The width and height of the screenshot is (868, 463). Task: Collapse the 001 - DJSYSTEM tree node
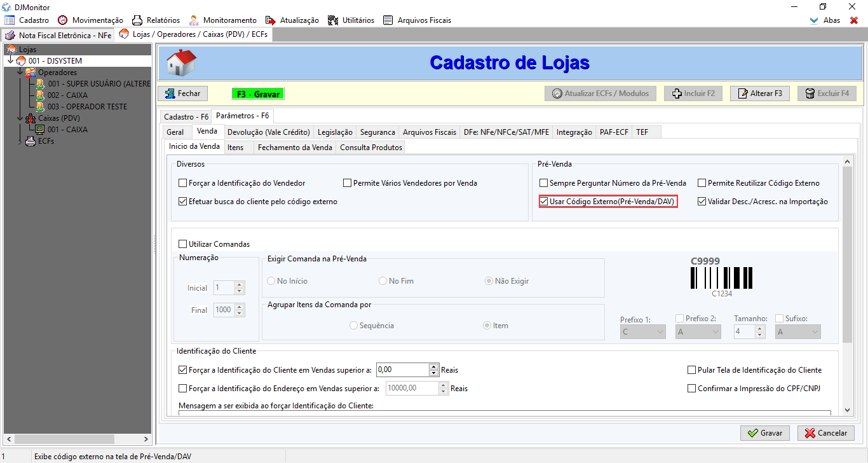pyautogui.click(x=11, y=61)
